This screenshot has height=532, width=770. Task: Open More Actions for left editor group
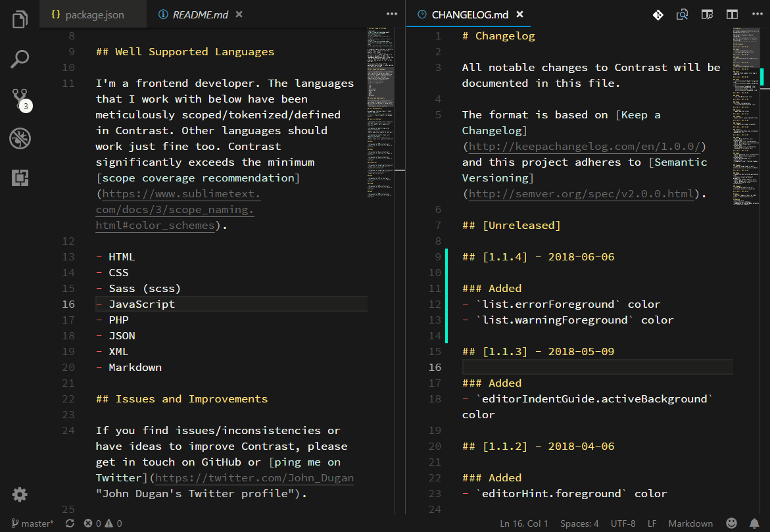pos(392,14)
